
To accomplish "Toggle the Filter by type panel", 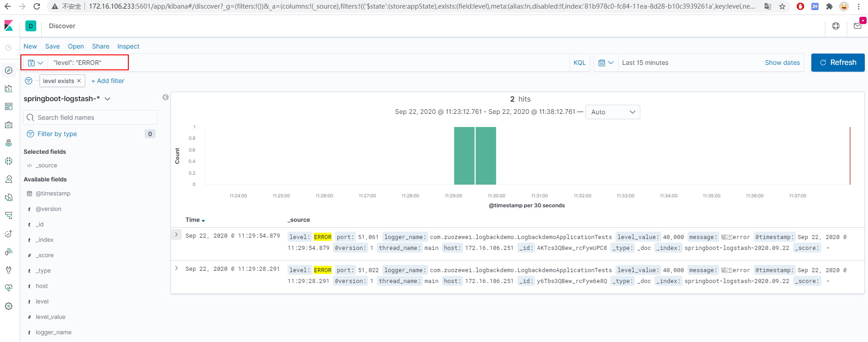I will pos(57,134).
